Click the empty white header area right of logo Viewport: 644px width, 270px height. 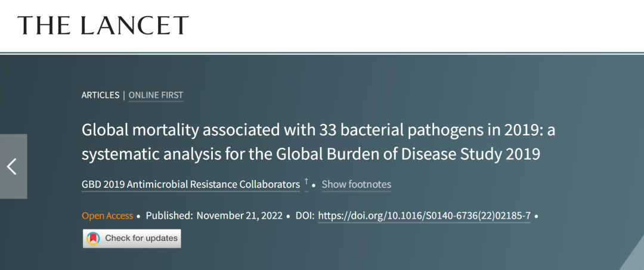[417, 25]
